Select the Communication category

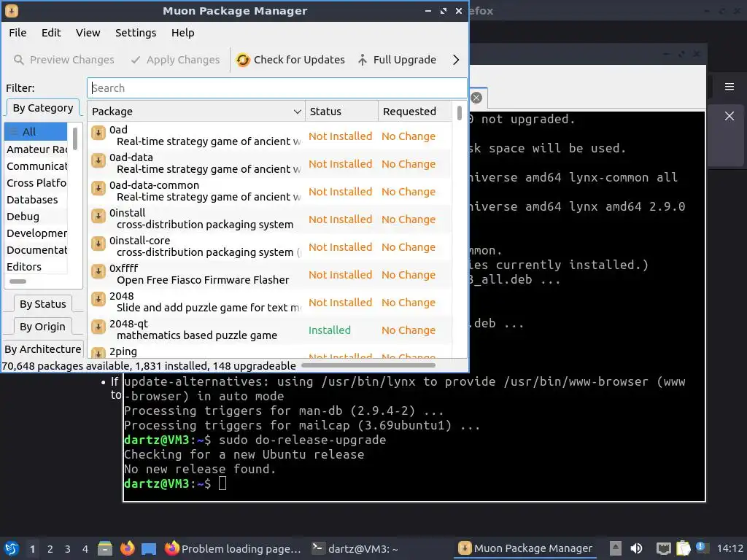[x=36, y=166]
